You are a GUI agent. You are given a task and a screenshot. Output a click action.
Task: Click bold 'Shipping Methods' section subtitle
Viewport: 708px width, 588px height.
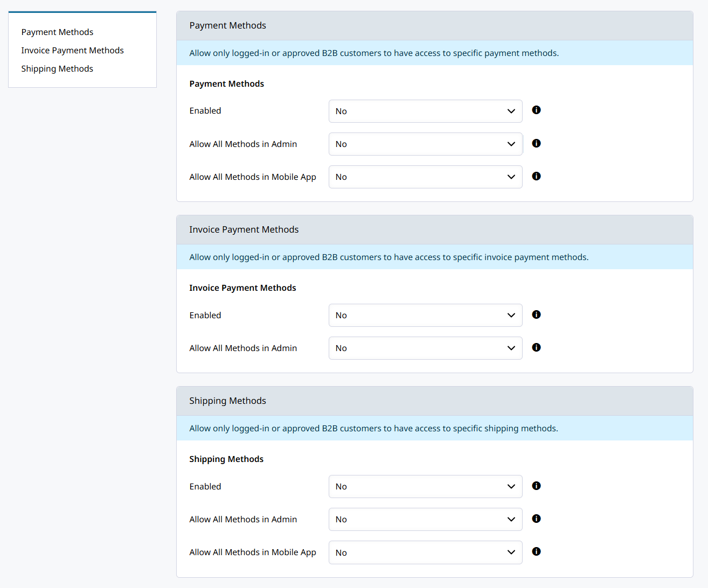226,459
